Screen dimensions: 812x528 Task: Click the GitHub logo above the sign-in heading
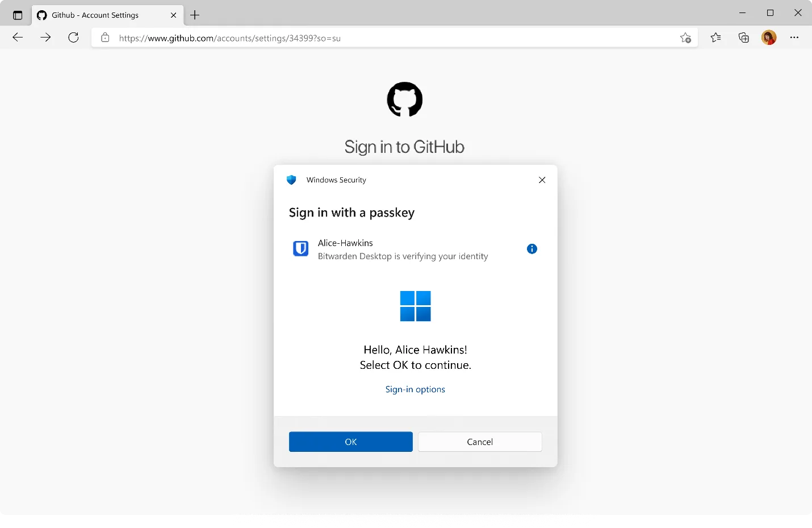[x=404, y=99]
